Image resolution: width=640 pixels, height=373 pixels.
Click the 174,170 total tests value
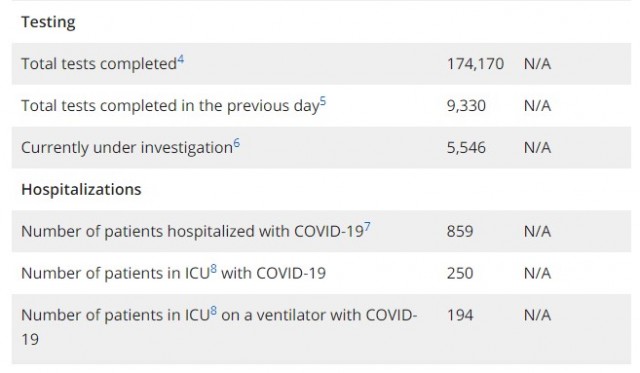pos(476,64)
